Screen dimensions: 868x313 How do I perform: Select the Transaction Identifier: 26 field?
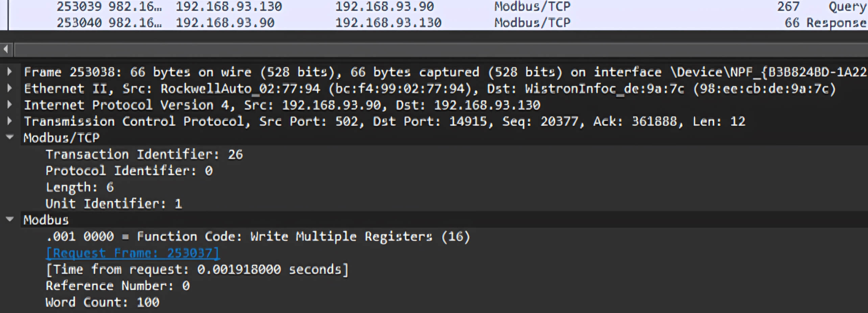144,154
